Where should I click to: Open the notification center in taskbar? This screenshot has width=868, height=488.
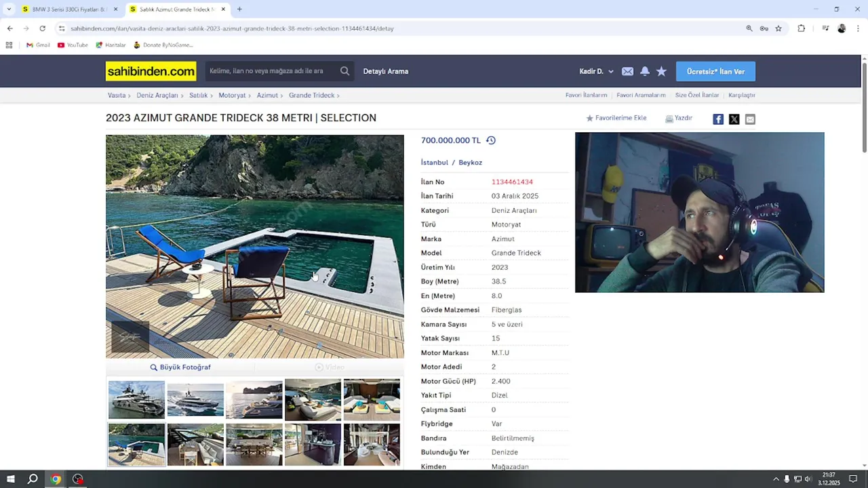click(853, 479)
